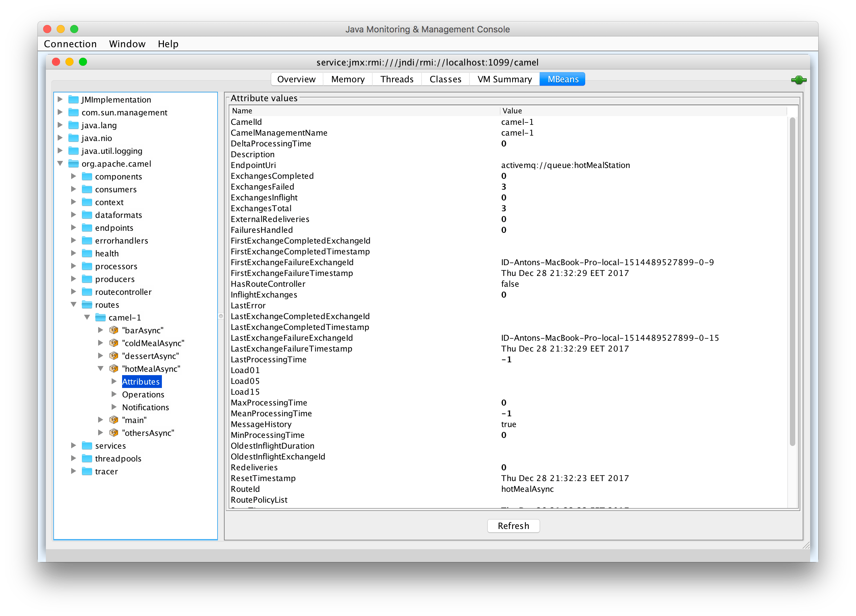Click the barAsync route bean icon
856x616 pixels.
pyautogui.click(x=114, y=330)
